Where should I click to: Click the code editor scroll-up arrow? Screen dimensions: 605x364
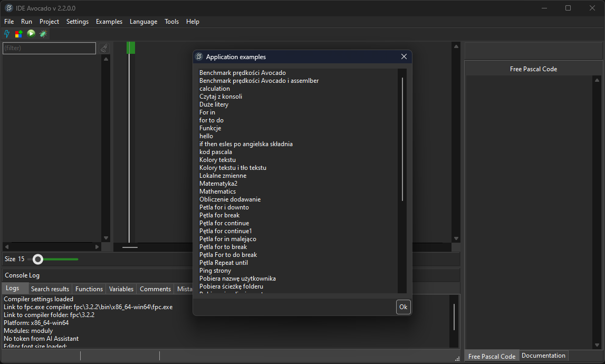coord(456,46)
